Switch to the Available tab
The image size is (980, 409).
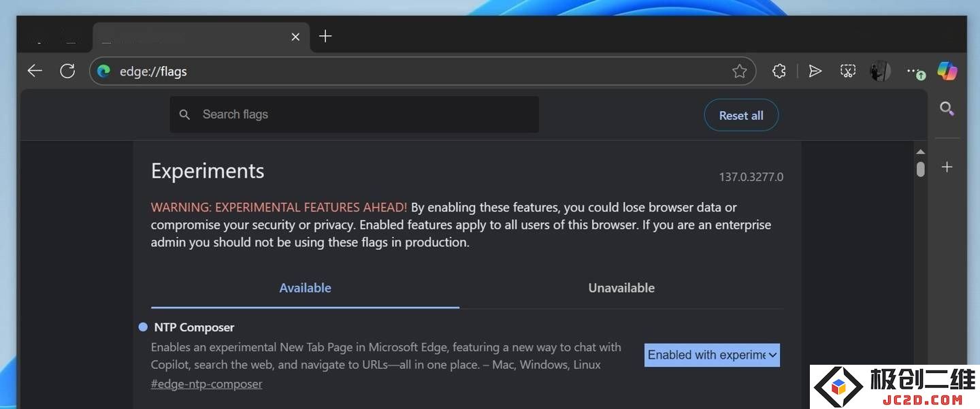305,288
